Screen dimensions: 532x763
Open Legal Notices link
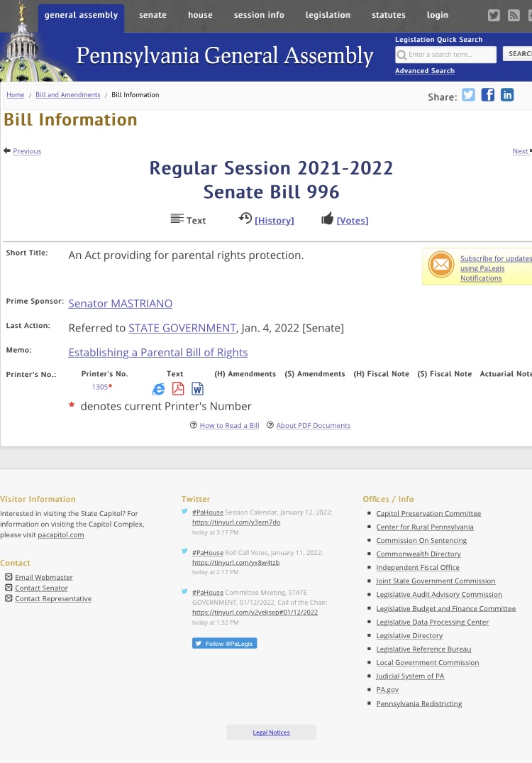pos(272,732)
